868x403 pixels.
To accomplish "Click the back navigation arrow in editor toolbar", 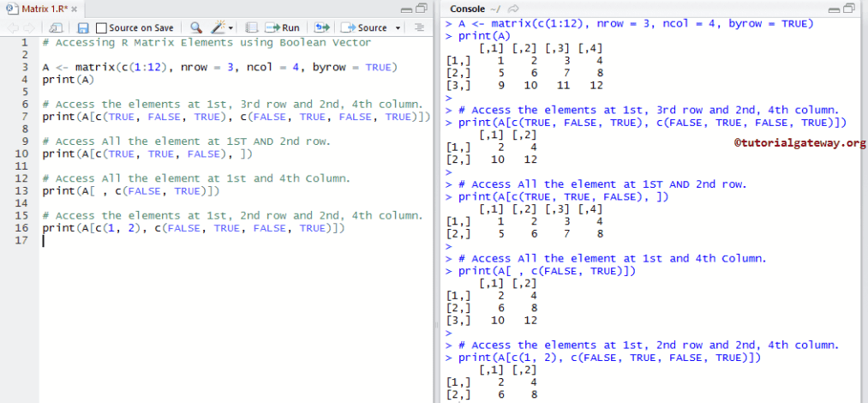I will (13, 27).
